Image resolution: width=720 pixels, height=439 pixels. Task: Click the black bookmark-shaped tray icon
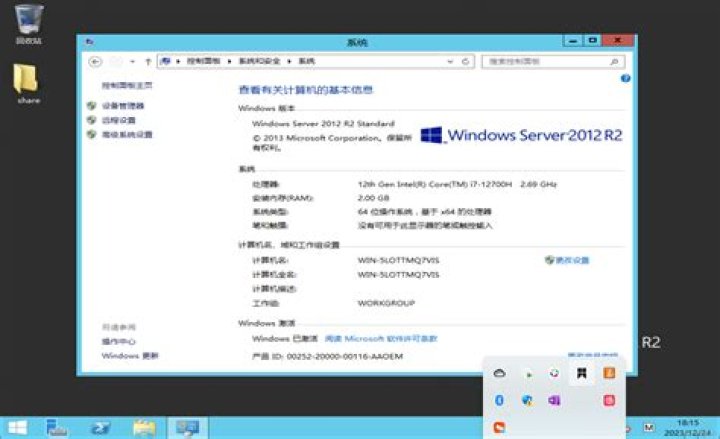pos(581,373)
